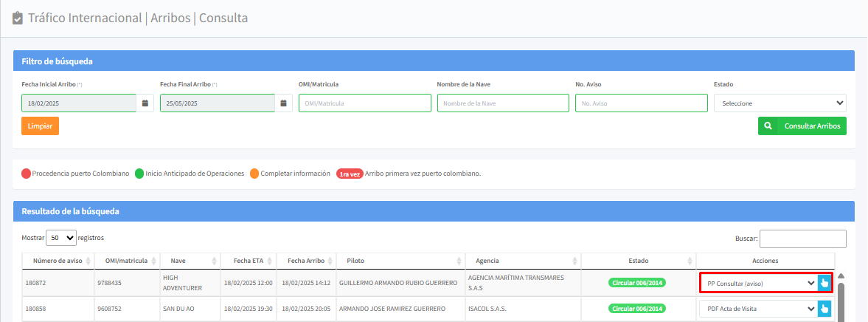Sort table by Fecha ETA column
868x322 pixels.
[x=249, y=261]
